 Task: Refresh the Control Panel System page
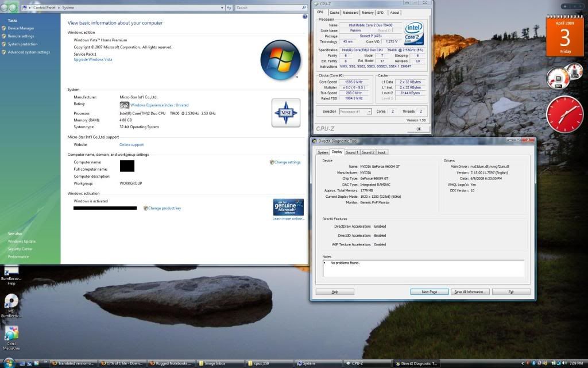pyautogui.click(x=229, y=7)
